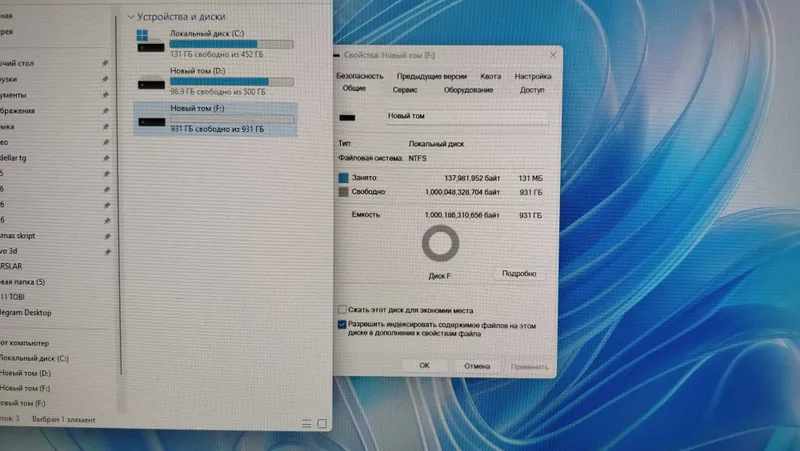Click the Применить button
Screen dimensions: 800x451
pyautogui.click(x=530, y=366)
